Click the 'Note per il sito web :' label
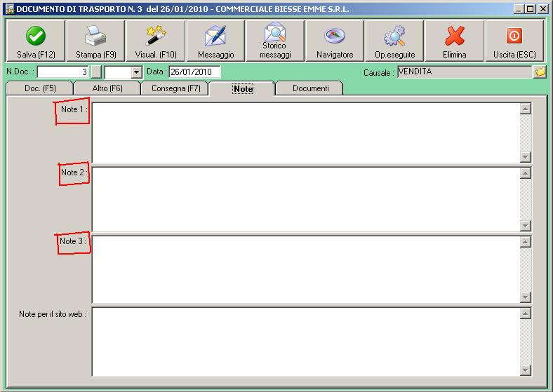Image resolution: width=553 pixels, height=392 pixels. click(53, 314)
